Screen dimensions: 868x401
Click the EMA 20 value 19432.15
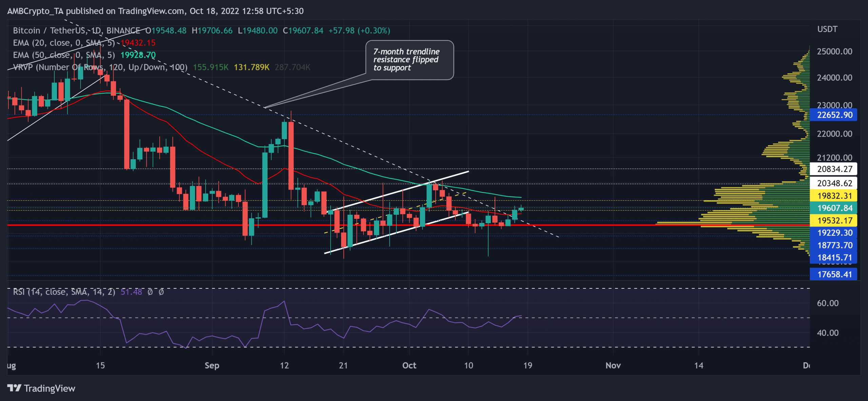[138, 43]
